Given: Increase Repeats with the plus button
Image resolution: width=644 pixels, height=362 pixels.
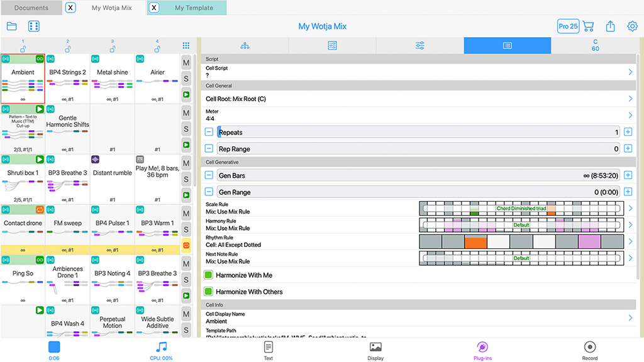Looking at the screenshot, I should coord(628,133).
